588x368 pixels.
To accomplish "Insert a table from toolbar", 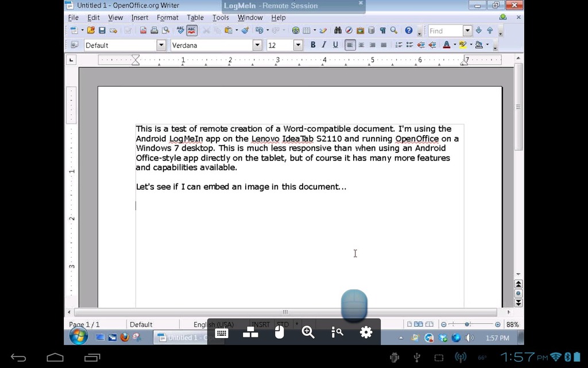I will pyautogui.click(x=307, y=30).
